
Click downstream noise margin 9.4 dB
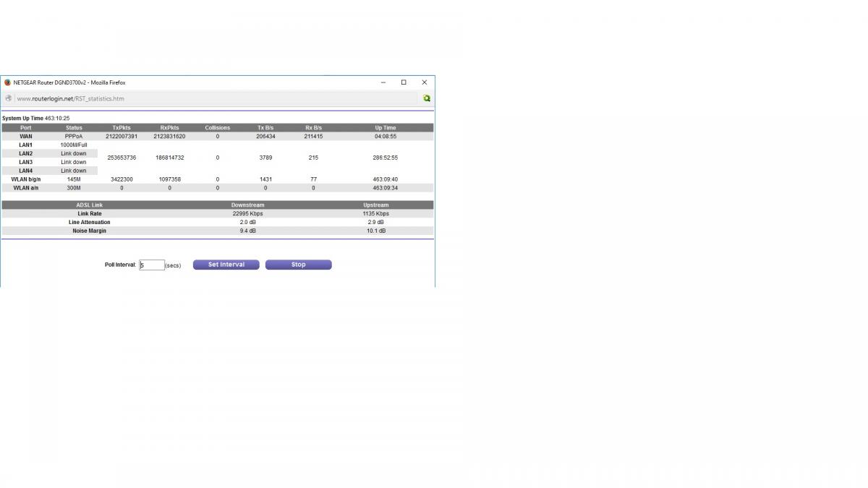tap(247, 231)
